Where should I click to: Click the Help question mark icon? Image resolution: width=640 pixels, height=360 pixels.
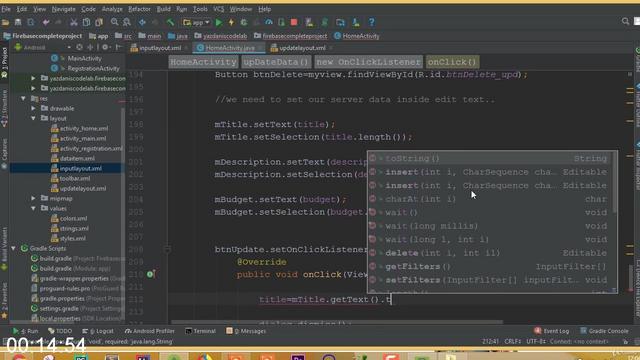(371, 22)
